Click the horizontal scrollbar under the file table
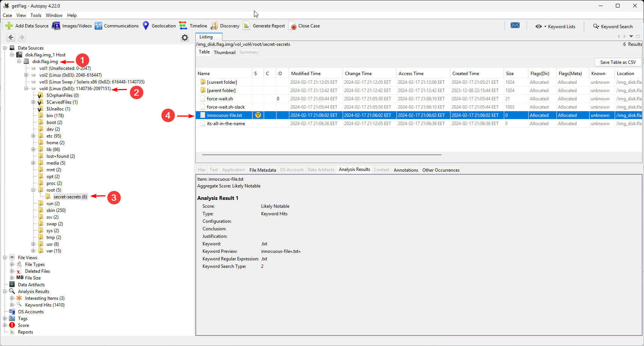The width and height of the screenshot is (644, 346). (x=321, y=154)
